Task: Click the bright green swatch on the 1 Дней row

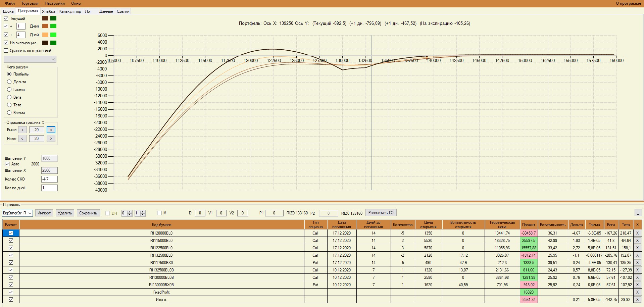Action: pos(53,26)
